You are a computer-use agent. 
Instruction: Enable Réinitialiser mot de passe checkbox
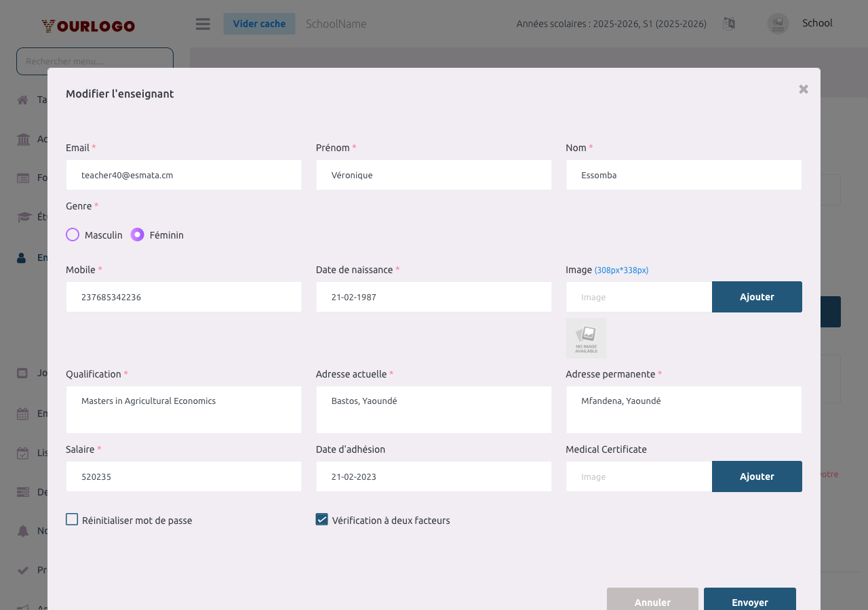tap(72, 519)
